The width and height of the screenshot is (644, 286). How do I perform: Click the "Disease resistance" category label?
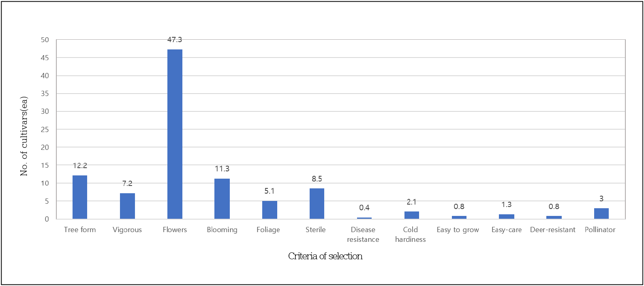[363, 235]
